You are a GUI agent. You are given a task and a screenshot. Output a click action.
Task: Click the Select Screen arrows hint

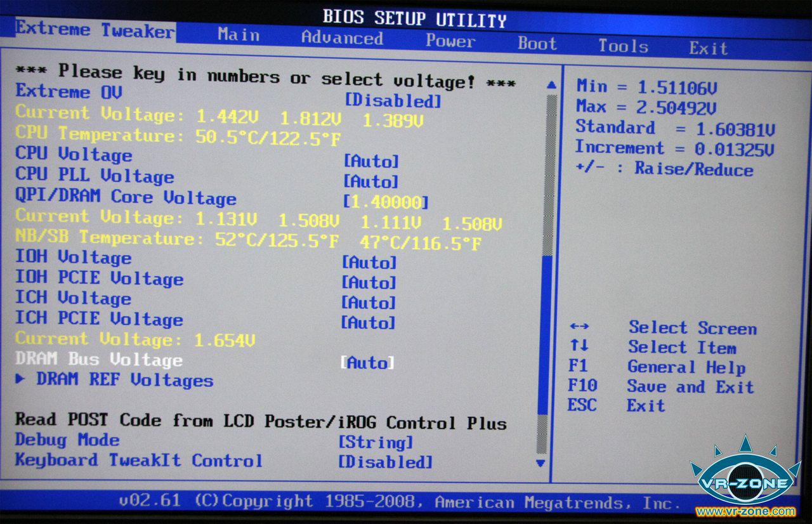coord(663,327)
